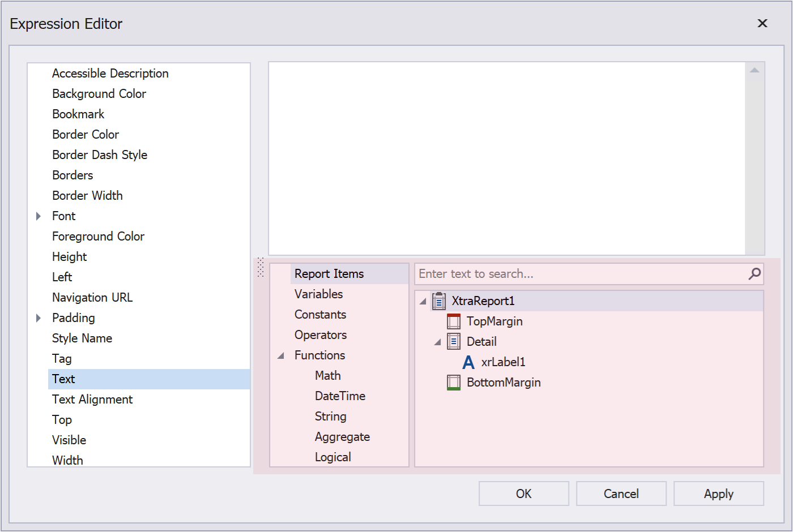Expand the Font property

click(x=38, y=216)
